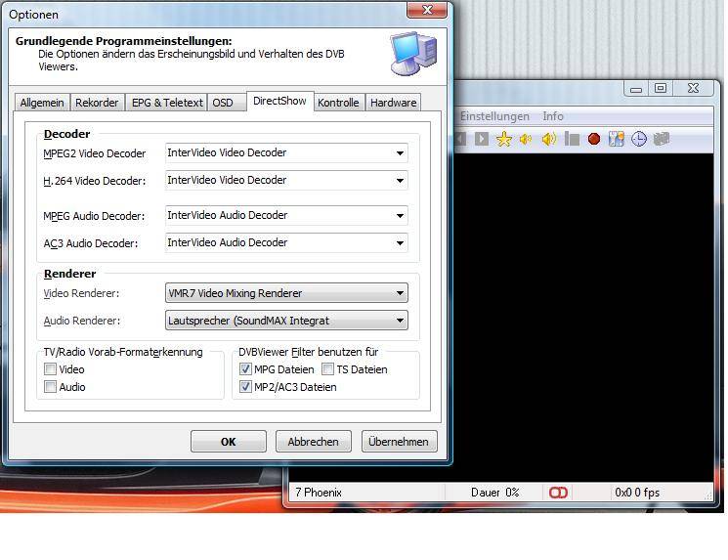
Task: Close the Optionen dialog
Action: click(427, 10)
